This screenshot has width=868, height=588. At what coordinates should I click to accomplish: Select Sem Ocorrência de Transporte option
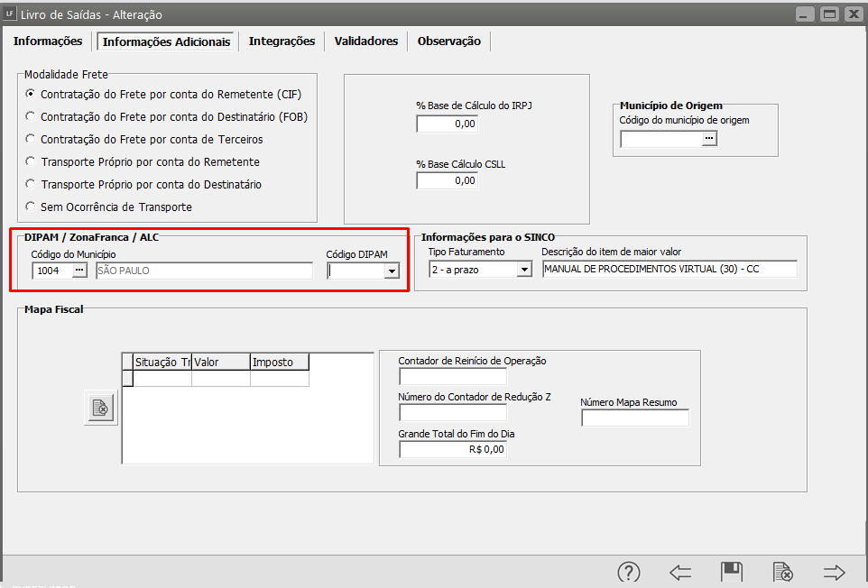point(32,207)
